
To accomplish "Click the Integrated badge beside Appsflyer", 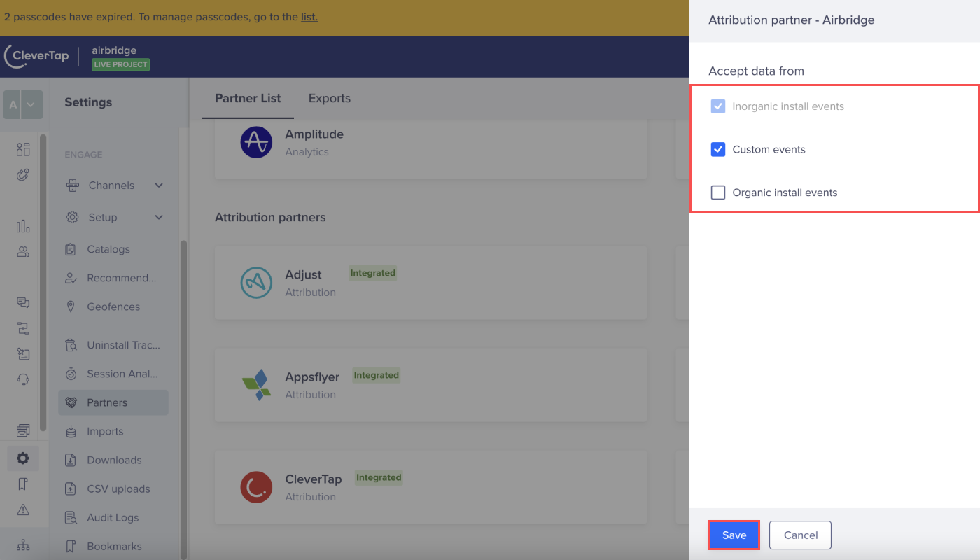I will coord(376,375).
